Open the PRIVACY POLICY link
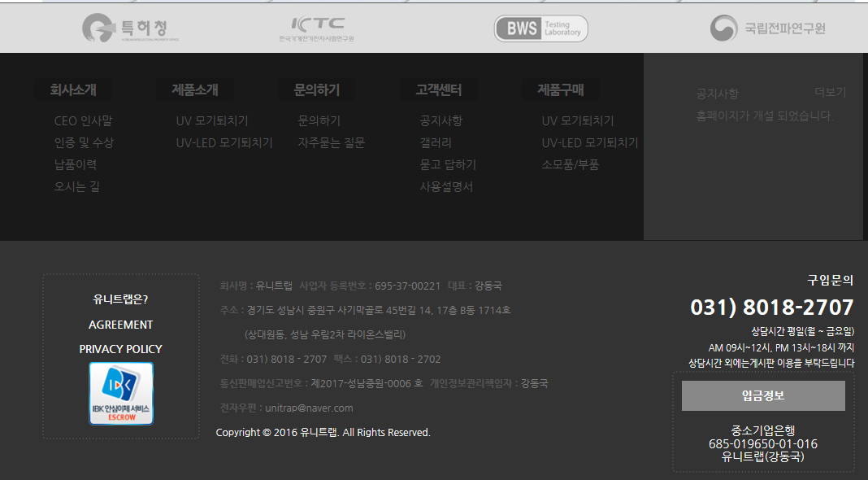The height and width of the screenshot is (480, 868). (x=120, y=349)
